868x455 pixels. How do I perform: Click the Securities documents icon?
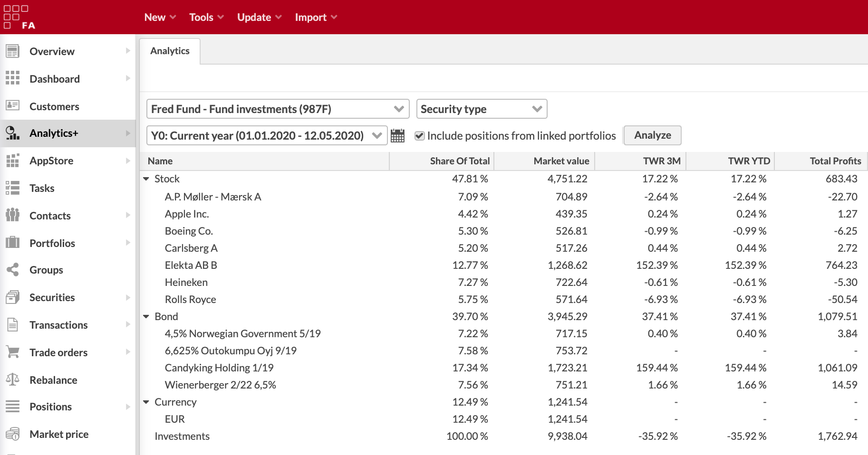(x=13, y=297)
